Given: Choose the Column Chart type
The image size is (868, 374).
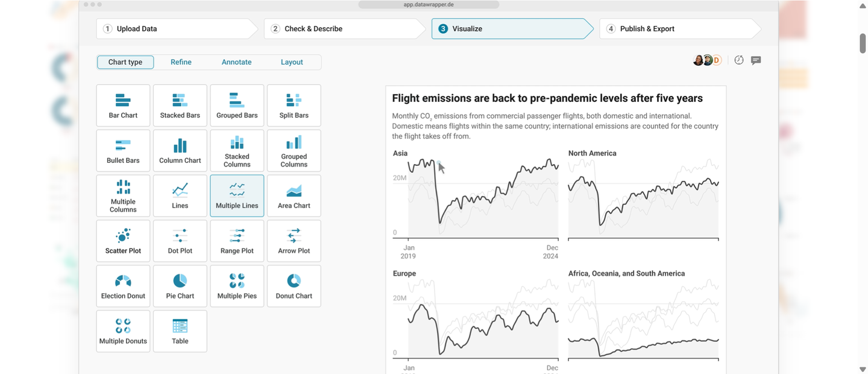Looking at the screenshot, I should point(180,151).
